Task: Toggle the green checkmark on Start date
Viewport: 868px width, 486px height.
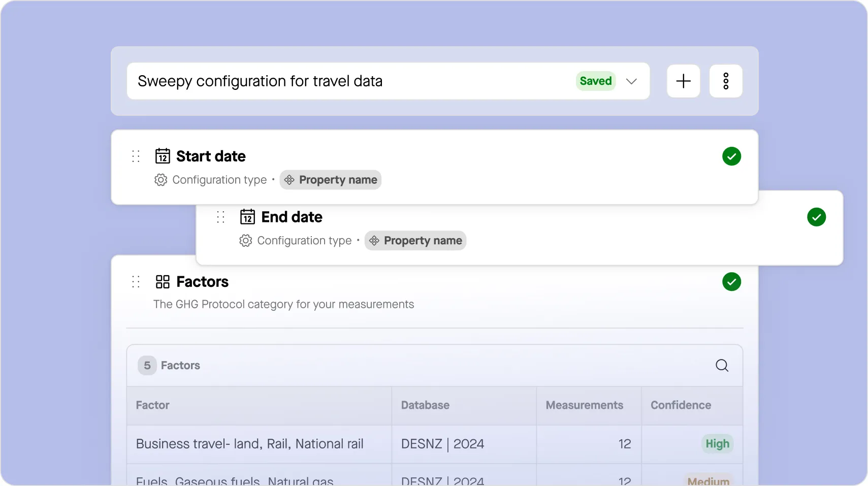Action: 731,156
